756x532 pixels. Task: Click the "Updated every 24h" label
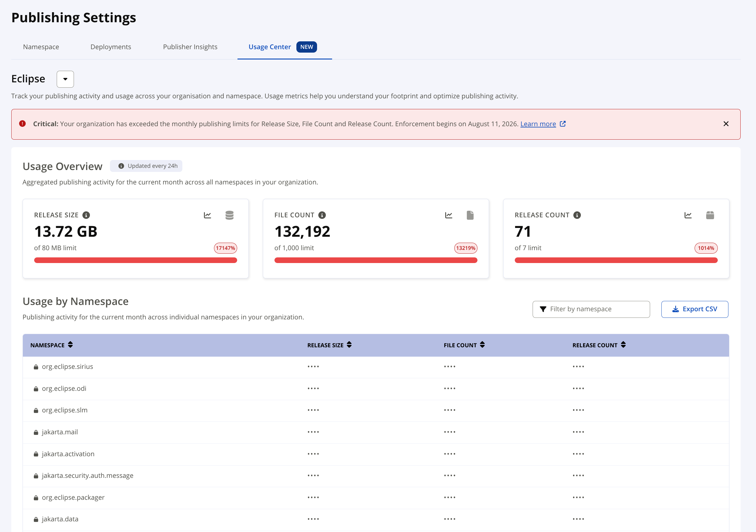tap(153, 166)
